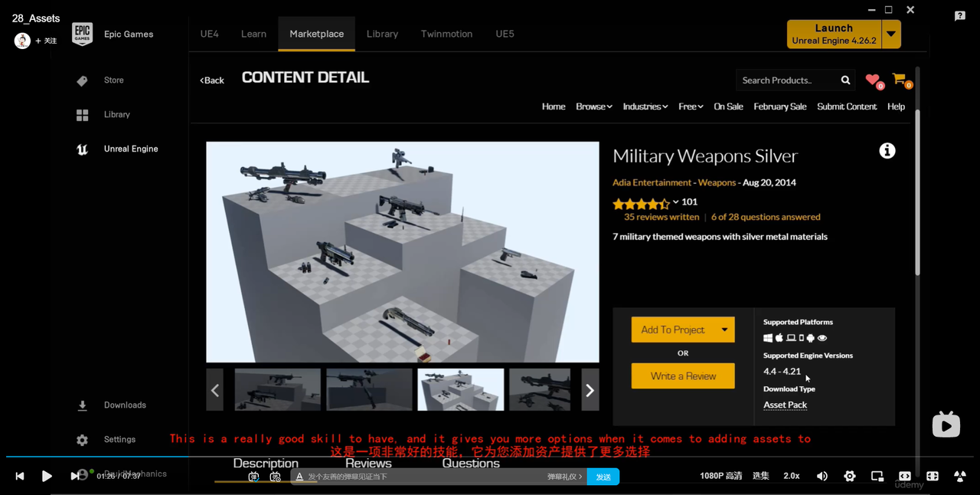Open 35 reviews written link
The height and width of the screenshot is (495, 980).
click(x=661, y=218)
